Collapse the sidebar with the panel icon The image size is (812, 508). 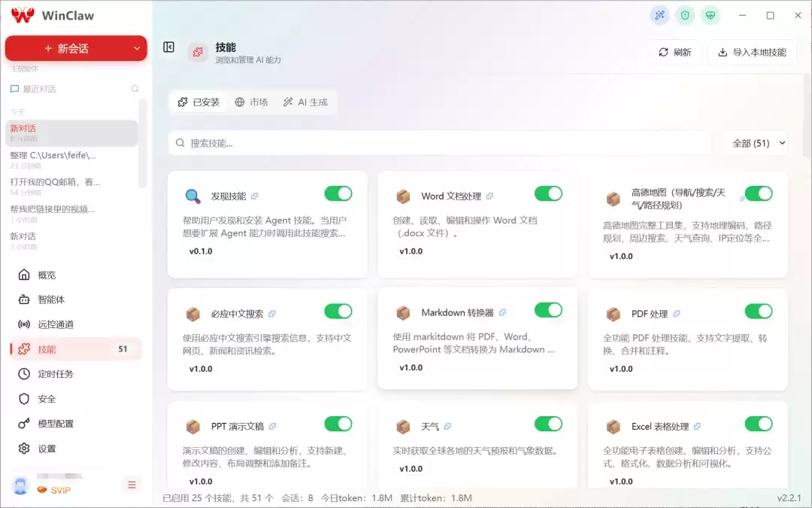[169, 47]
